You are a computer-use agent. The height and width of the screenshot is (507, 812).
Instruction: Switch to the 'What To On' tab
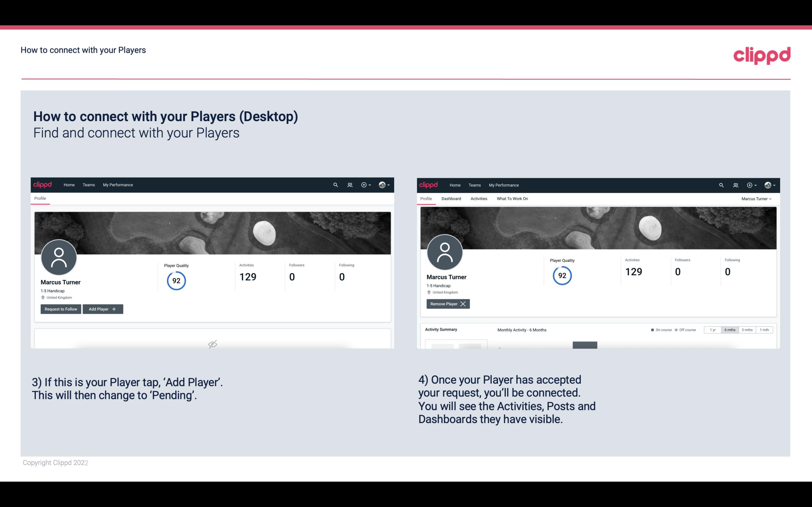point(512,199)
